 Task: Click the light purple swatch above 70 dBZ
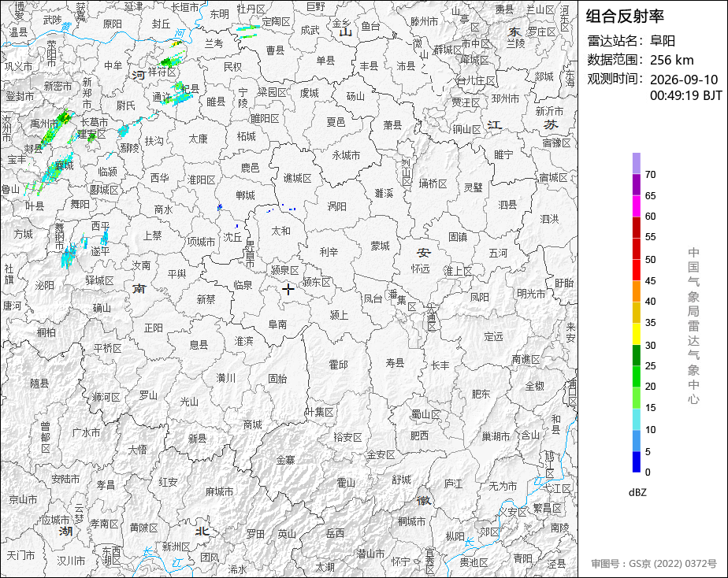click(x=636, y=163)
